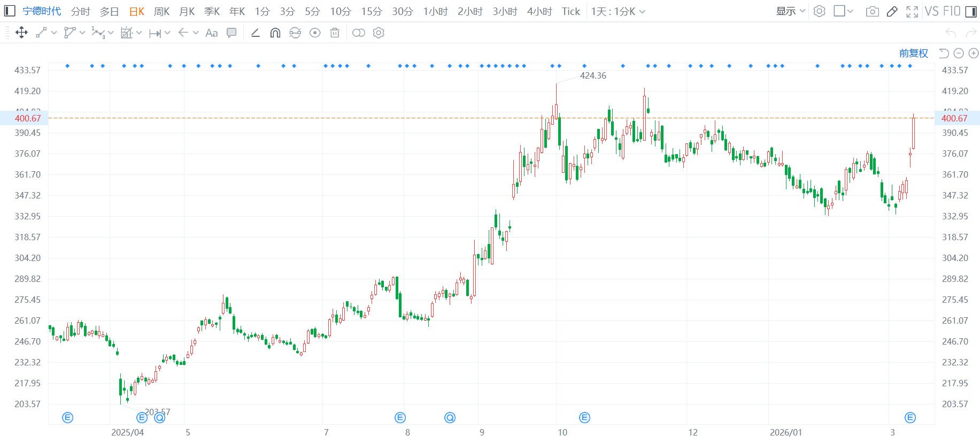Zoom out chart with minus icon
The height and width of the screenshot is (443, 980).
pos(959,53)
